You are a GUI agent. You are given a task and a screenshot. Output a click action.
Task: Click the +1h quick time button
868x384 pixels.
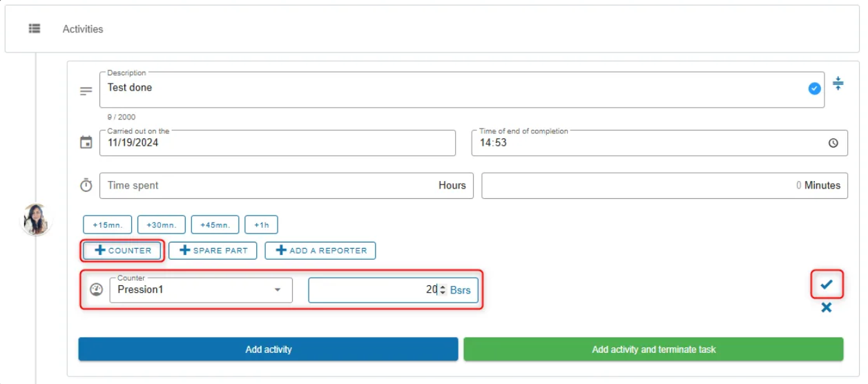[262, 224]
